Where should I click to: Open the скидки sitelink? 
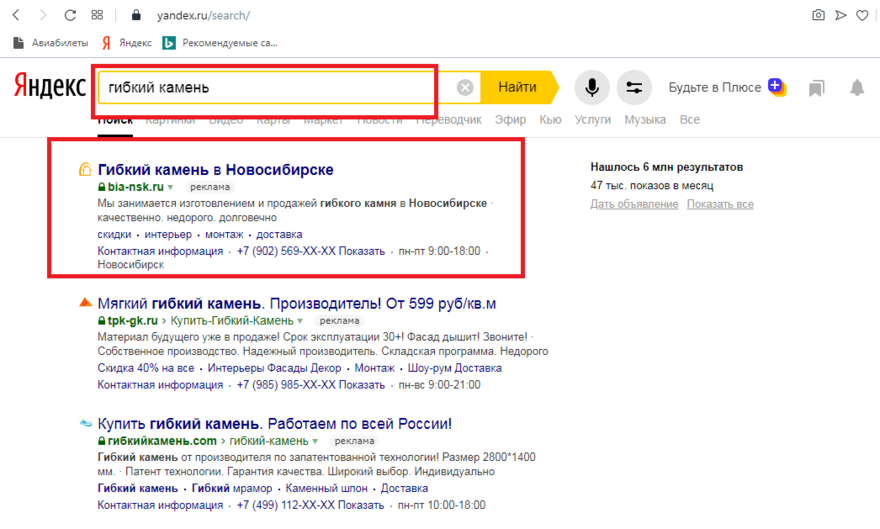tap(114, 234)
